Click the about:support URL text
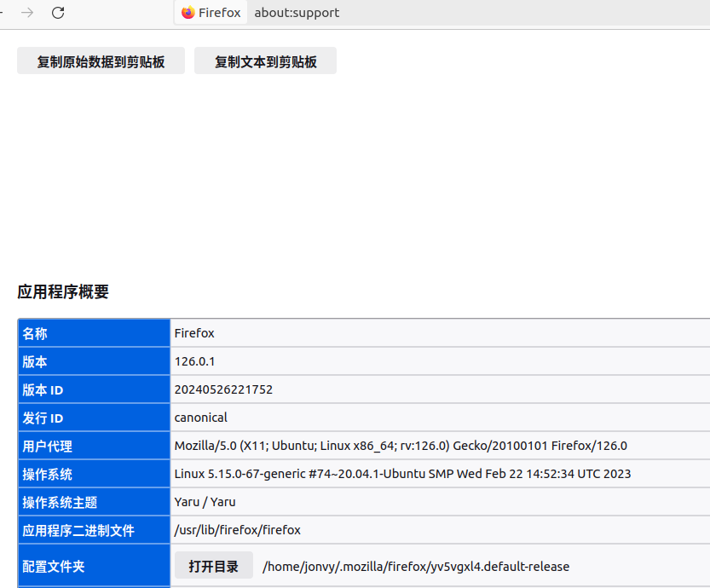This screenshot has height=588, width=710. pos(297,13)
